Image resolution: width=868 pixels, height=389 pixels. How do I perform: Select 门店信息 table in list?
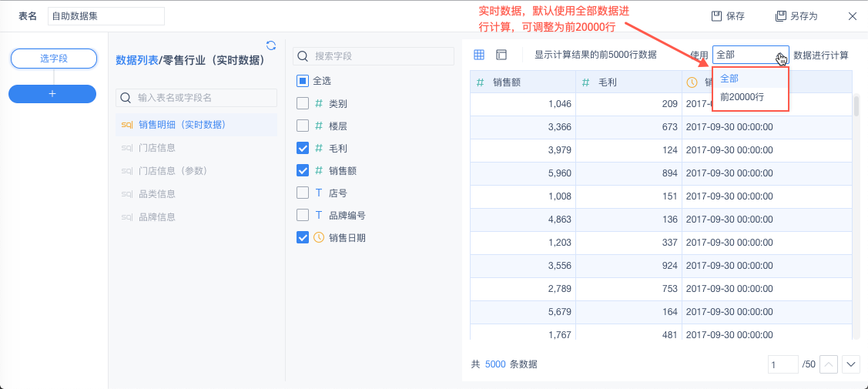coord(157,147)
